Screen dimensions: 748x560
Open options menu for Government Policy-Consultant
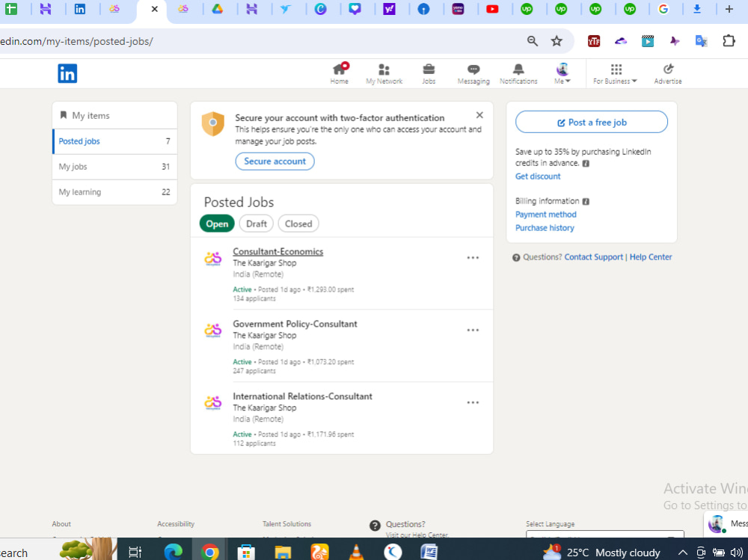473,330
